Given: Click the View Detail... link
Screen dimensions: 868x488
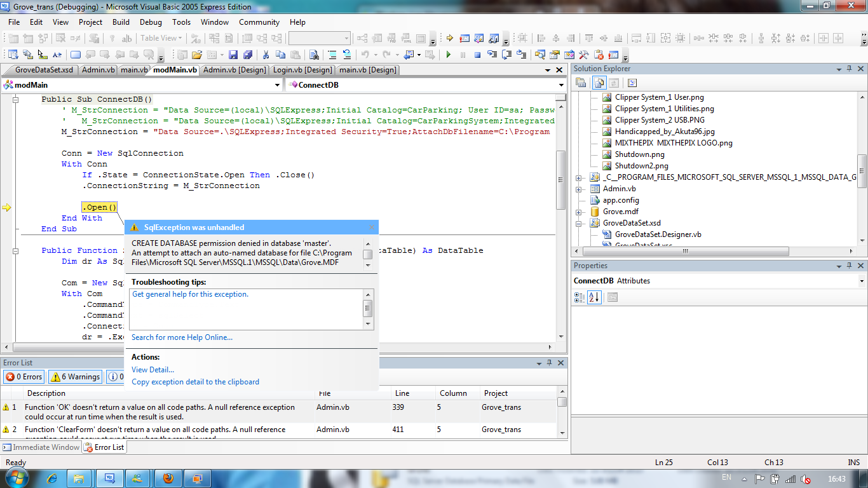Looking at the screenshot, I should click(153, 369).
